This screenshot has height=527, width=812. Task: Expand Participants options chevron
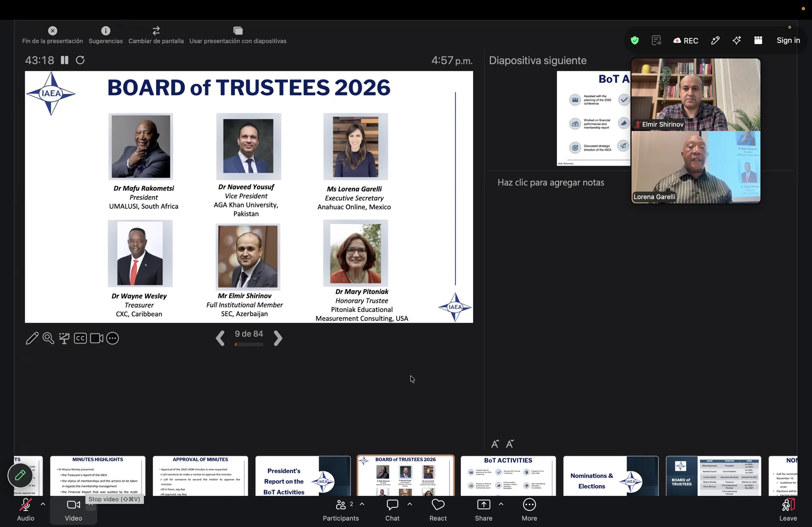pos(362,504)
